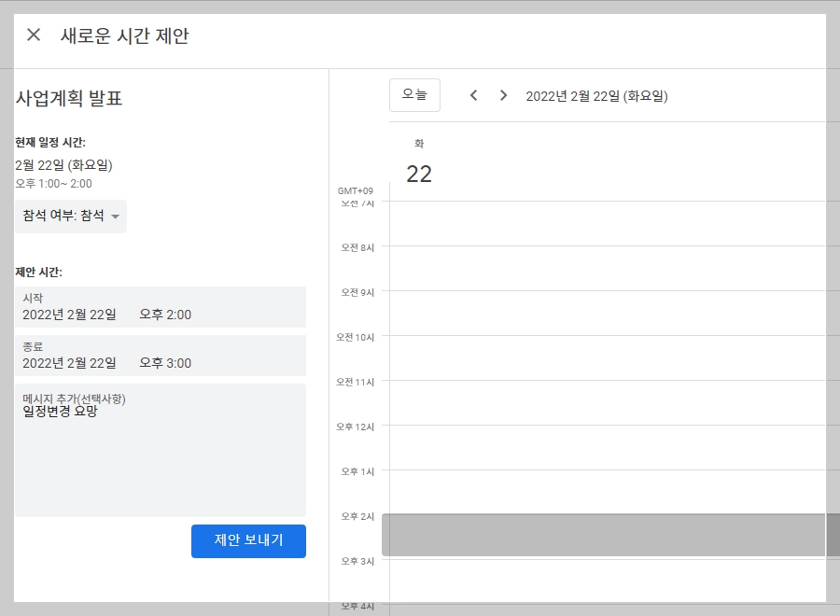Open the 참석 여부 attendance dropdown

coord(70,216)
